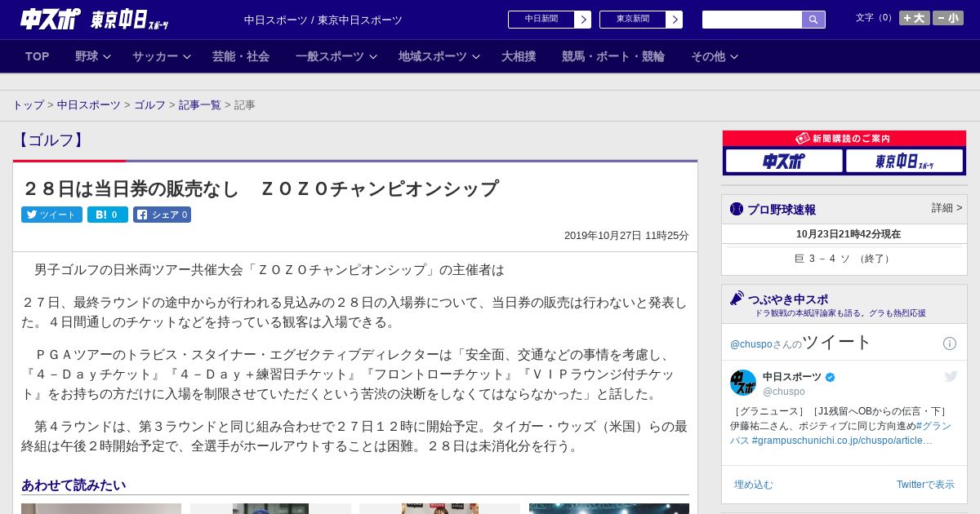Click fourth related article thumbnail
The height and width of the screenshot is (514, 980).
[609, 508]
